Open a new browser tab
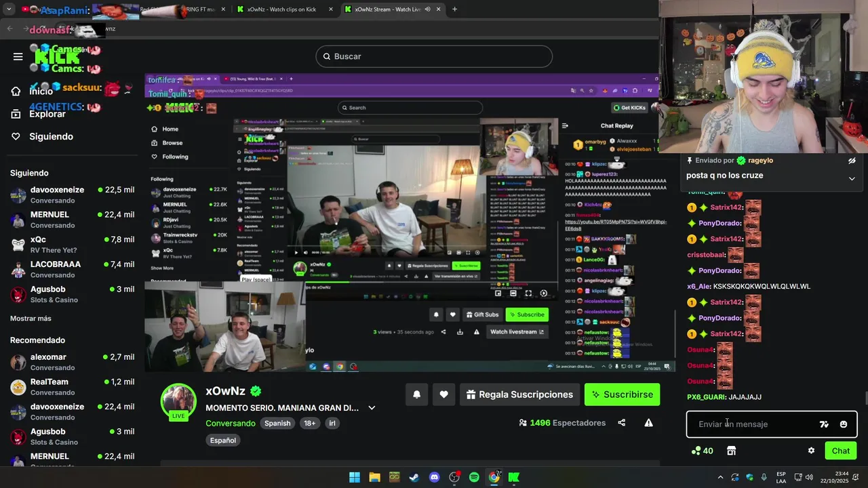Screen dimensions: 868x488 454,9
